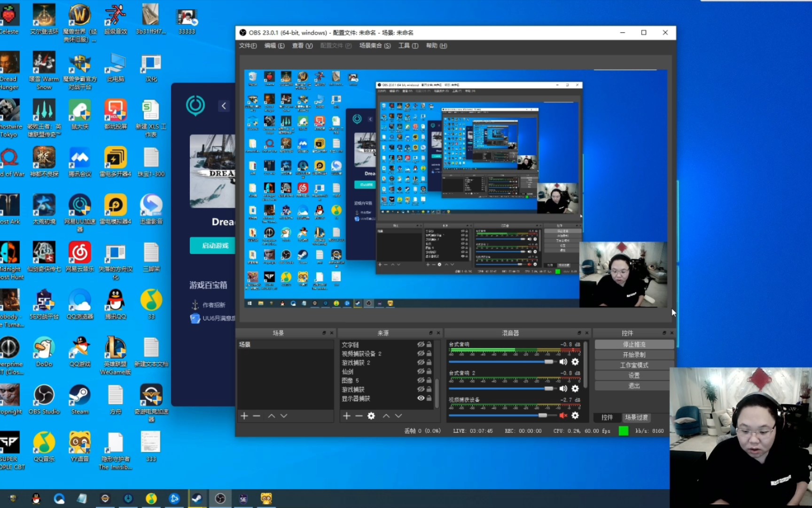Open 网易UU加速器 desktop icon
Image resolution: width=812 pixels, height=508 pixels.
(x=80, y=213)
